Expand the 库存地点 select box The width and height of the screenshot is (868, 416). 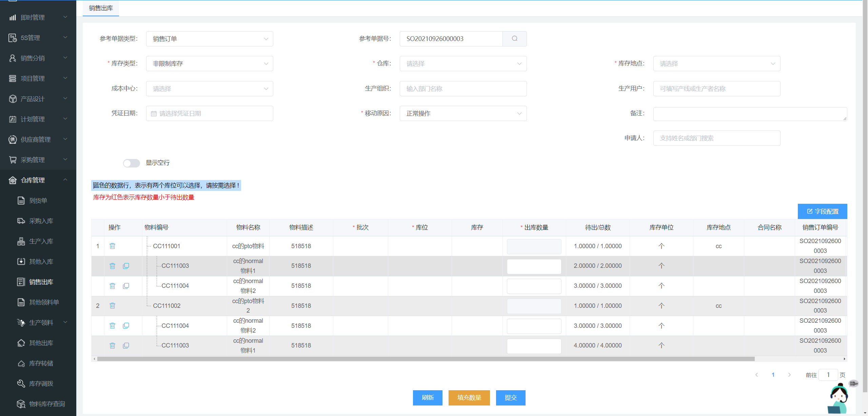click(716, 64)
